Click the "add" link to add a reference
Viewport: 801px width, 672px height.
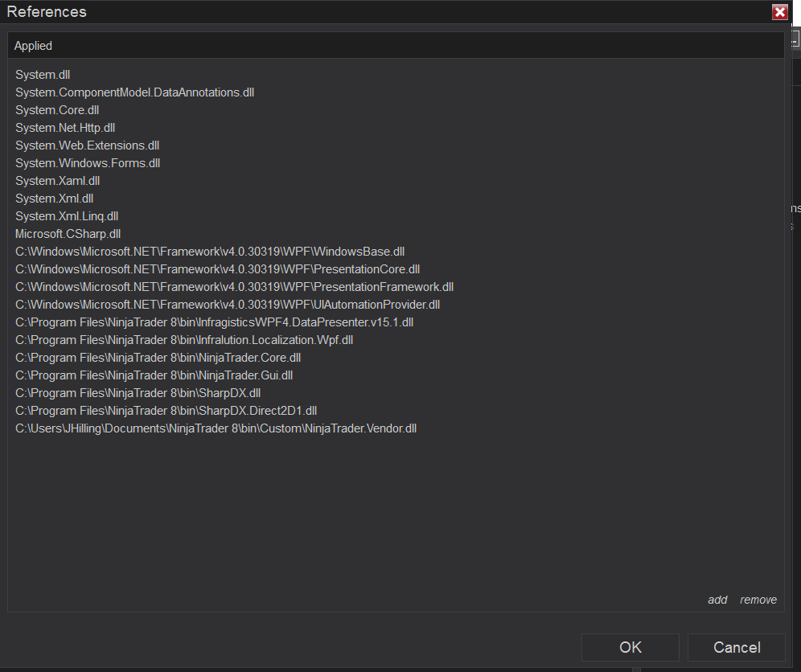[x=717, y=600]
